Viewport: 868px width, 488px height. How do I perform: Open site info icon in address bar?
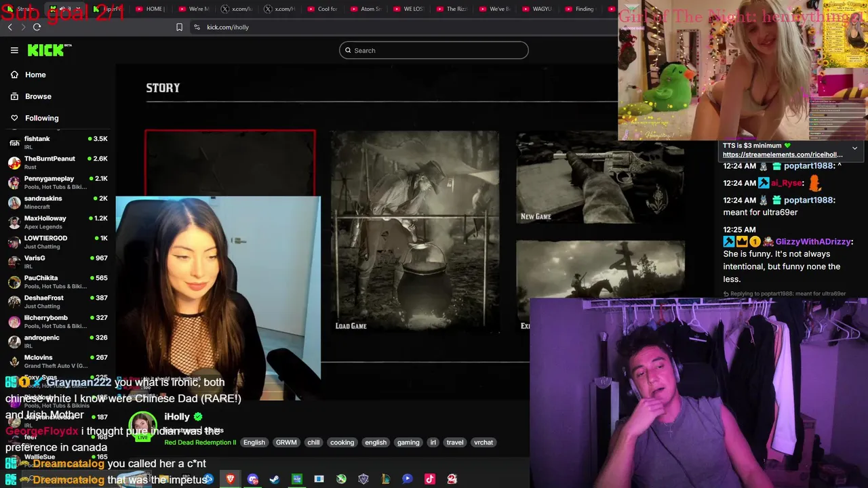(197, 27)
